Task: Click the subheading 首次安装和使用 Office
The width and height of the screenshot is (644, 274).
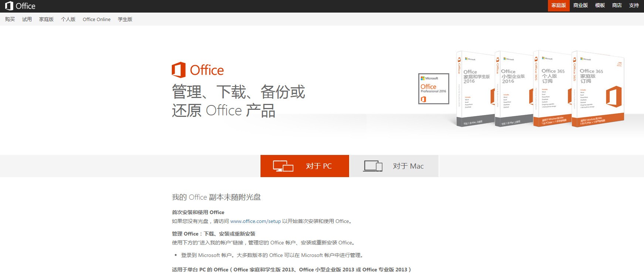Action: (x=198, y=212)
